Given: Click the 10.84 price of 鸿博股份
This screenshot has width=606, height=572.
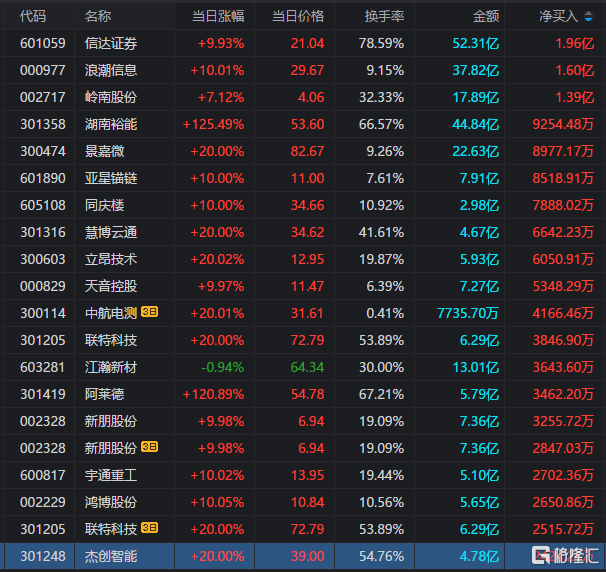Looking at the screenshot, I should click(x=307, y=502).
